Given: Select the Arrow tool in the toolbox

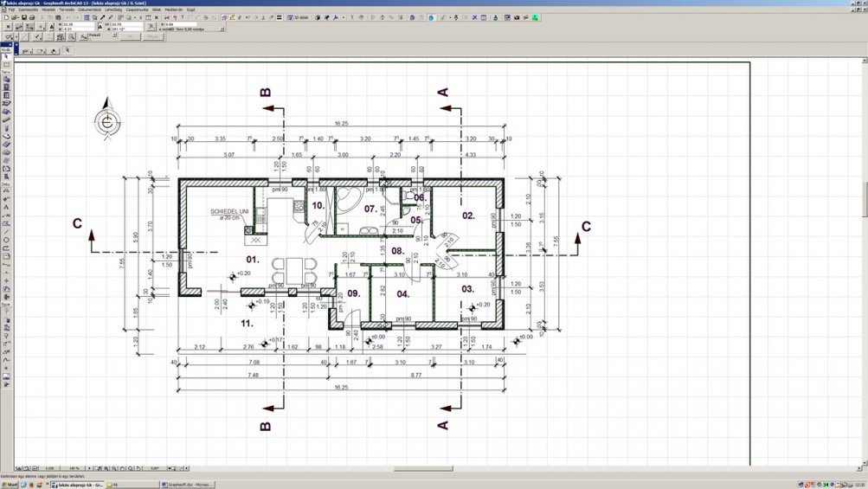Looking at the screenshot, I should coord(6,57).
